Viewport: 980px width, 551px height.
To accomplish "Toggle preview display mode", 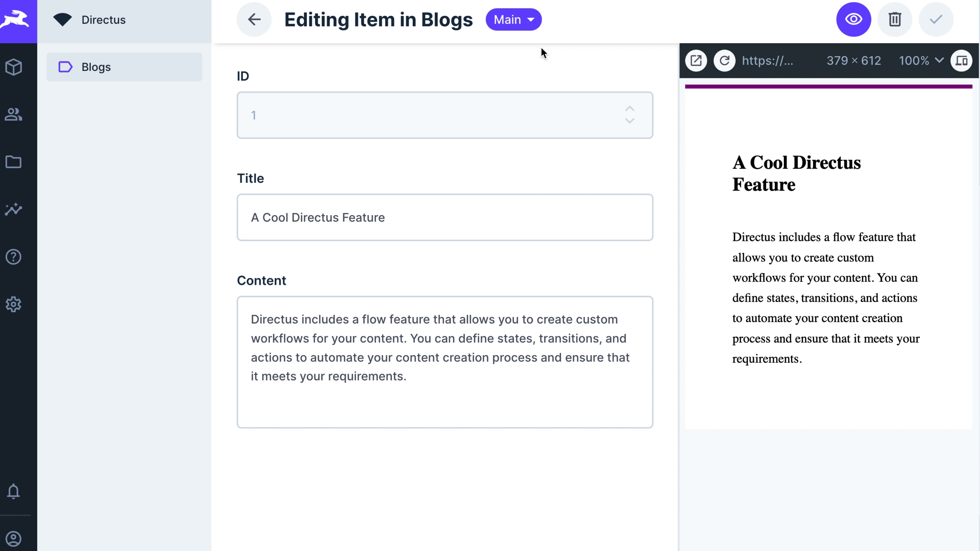I will pyautogui.click(x=961, y=60).
